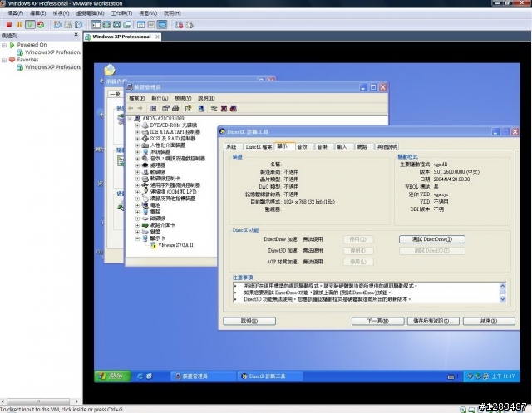Expand the DVD/CD-ROM 光碟機 node

[x=137, y=125]
